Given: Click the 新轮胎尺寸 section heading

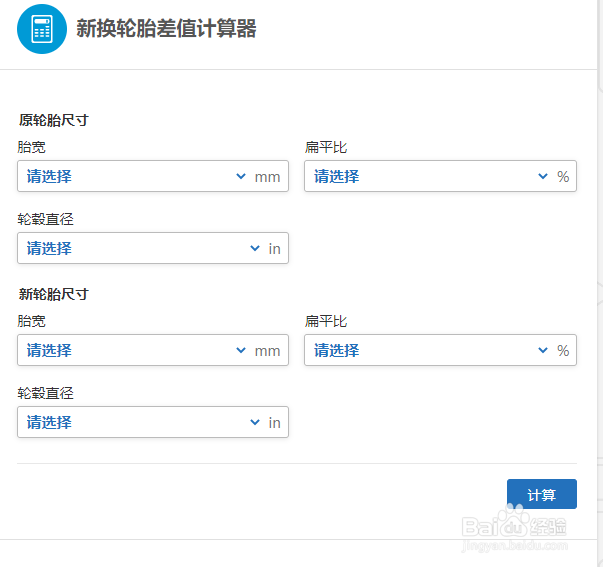Looking at the screenshot, I should pyautogui.click(x=53, y=294).
